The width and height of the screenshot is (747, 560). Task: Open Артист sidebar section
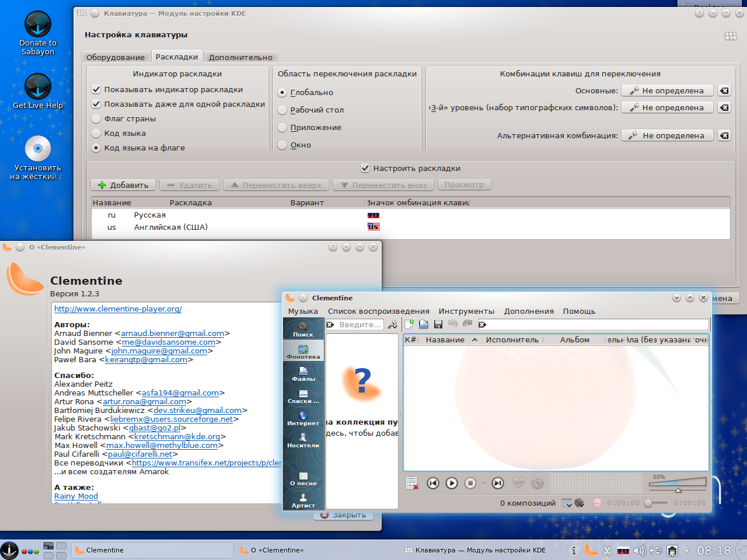(303, 501)
